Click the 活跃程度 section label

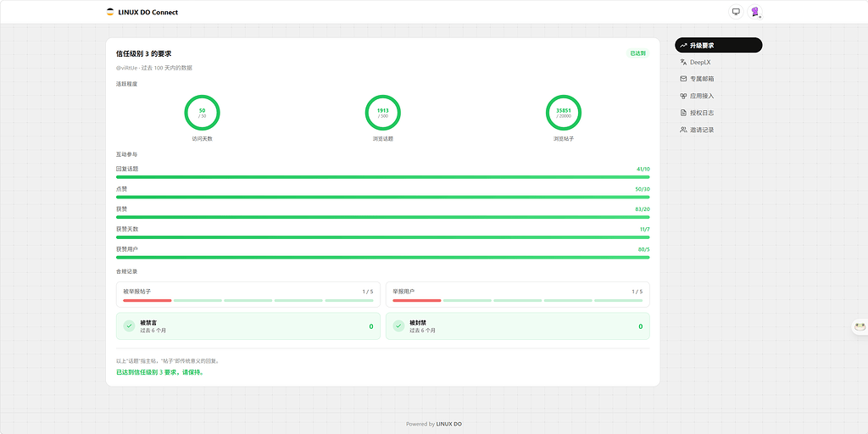(x=127, y=84)
